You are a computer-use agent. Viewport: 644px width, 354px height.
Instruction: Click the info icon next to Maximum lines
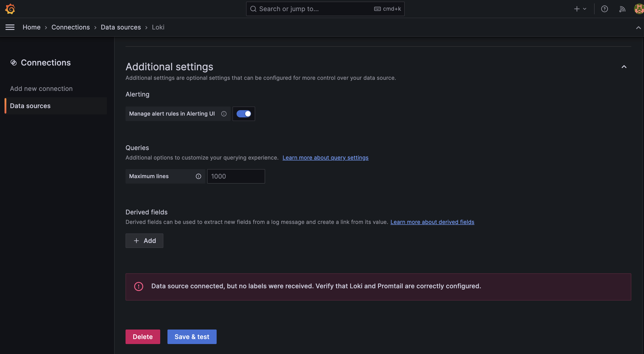[x=198, y=176]
